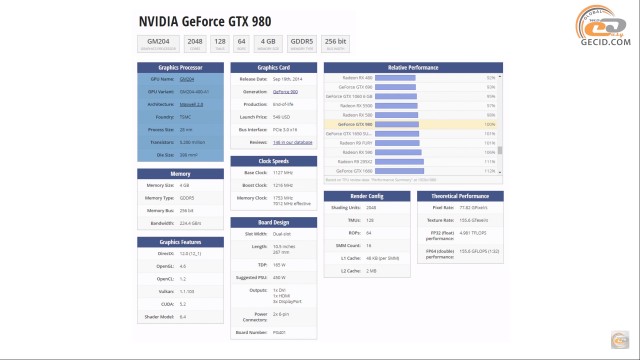Screen dimensions: 640x360
Task: Click the Radeon RX 480 performance bar
Action: coord(395,78)
